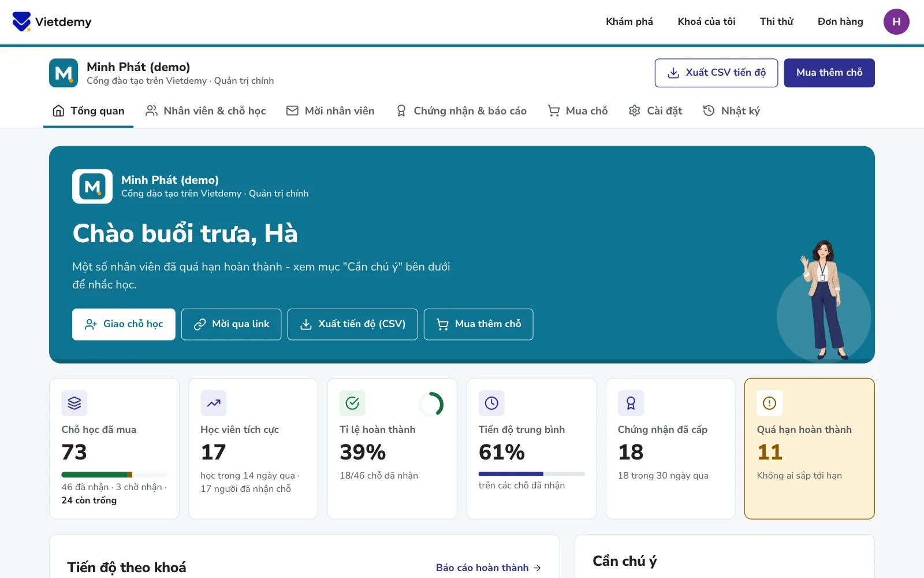This screenshot has height=578, width=924.
Task: Open the Cài đặt settings tab
Action: (655, 110)
